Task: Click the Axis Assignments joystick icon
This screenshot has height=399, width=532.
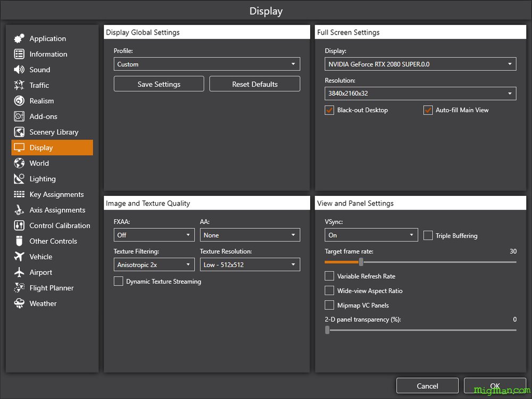Action: click(19, 210)
